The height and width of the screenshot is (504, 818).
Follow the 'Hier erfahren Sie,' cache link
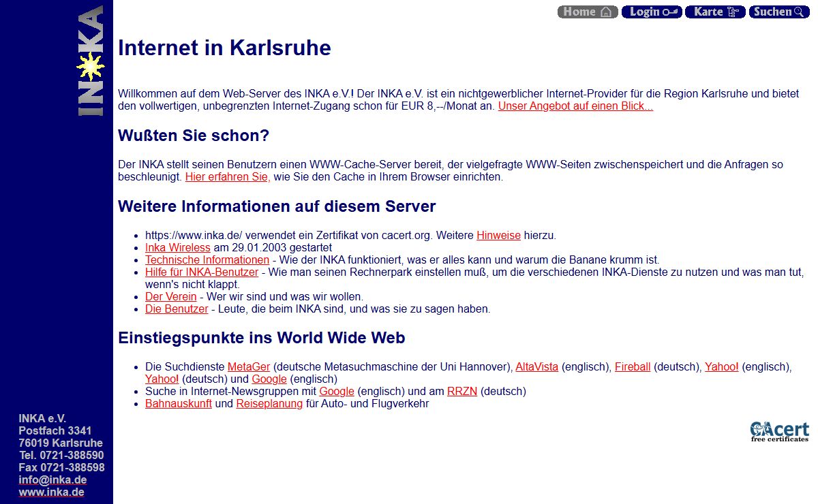pos(228,177)
